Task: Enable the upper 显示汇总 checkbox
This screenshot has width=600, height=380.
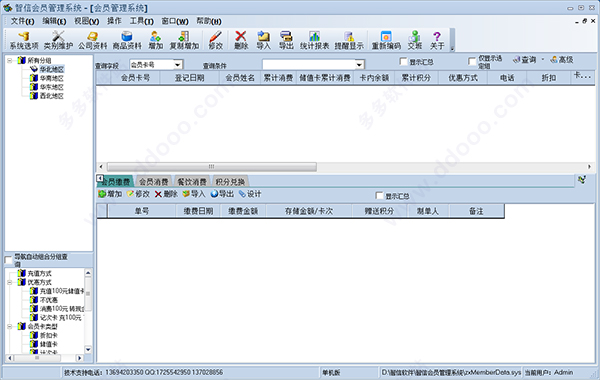Action: [403, 61]
